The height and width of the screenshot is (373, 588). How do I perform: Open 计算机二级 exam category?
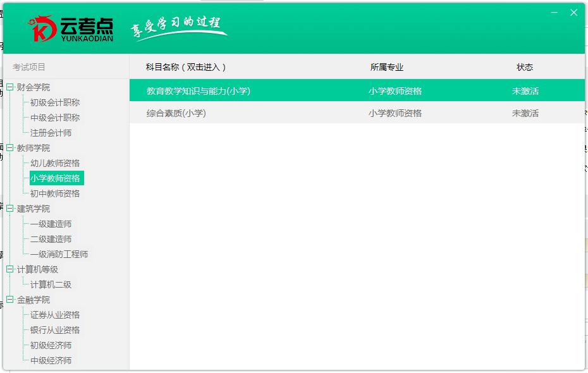(51, 284)
